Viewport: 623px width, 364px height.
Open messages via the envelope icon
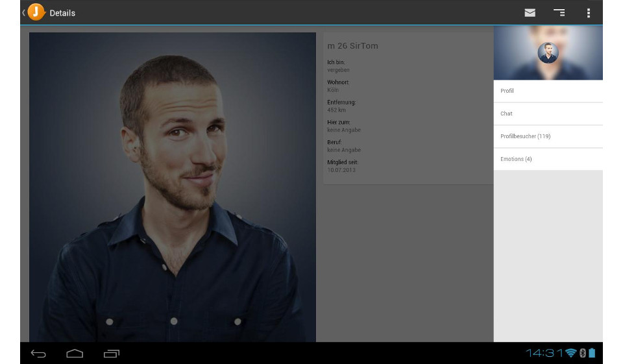530,12
